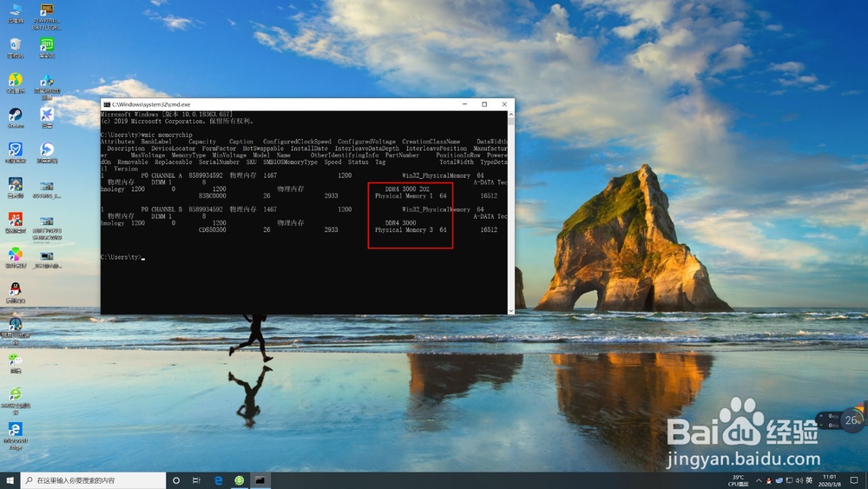Click the cmd window system menu icon
Screen dimensions: 868x489
click(x=107, y=104)
